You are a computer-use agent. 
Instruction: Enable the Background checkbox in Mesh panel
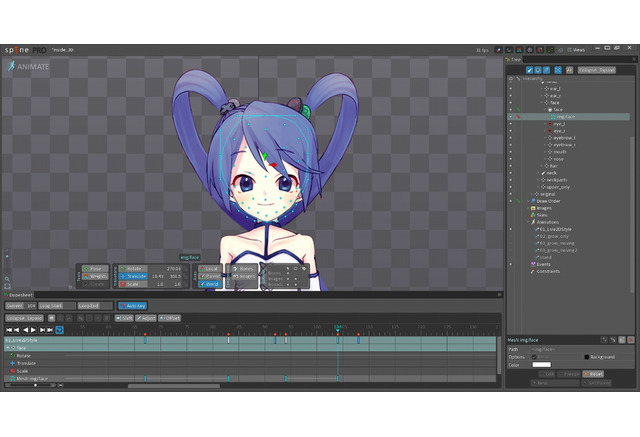point(587,357)
